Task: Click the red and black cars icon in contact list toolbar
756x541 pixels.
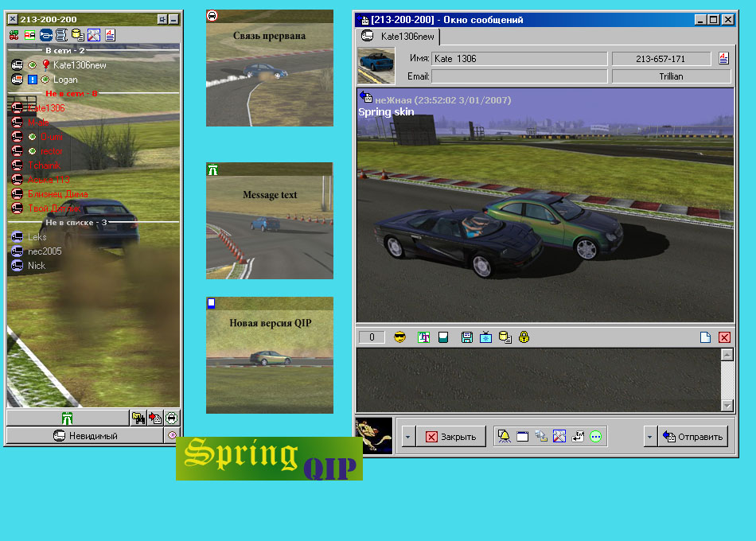Action: click(x=30, y=35)
